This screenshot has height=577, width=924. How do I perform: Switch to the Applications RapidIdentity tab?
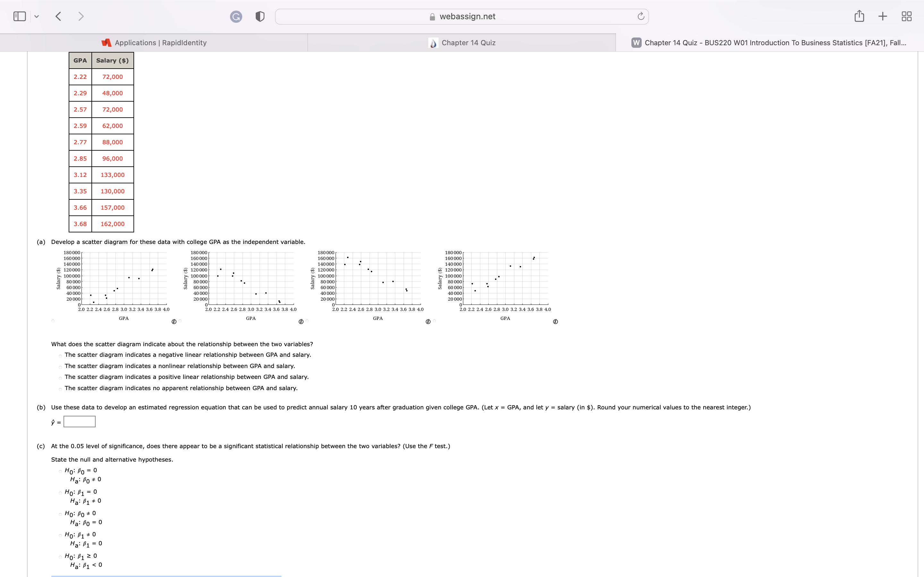point(154,42)
